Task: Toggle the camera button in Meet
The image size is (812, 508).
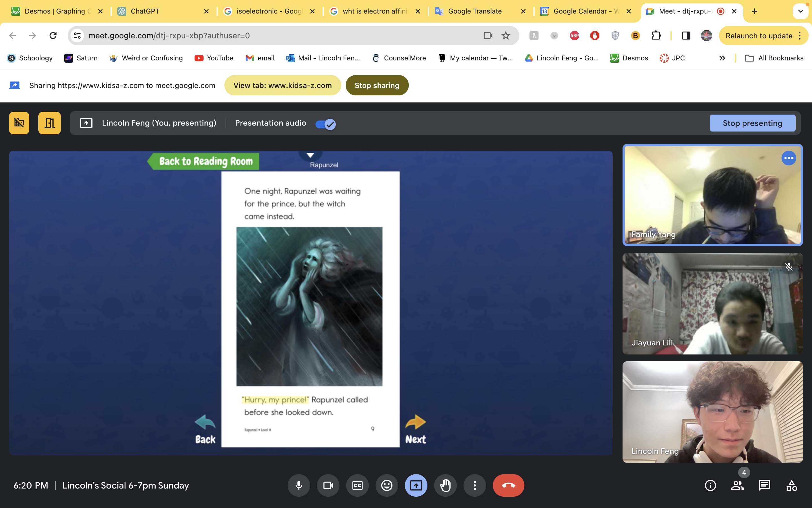Action: click(x=328, y=485)
